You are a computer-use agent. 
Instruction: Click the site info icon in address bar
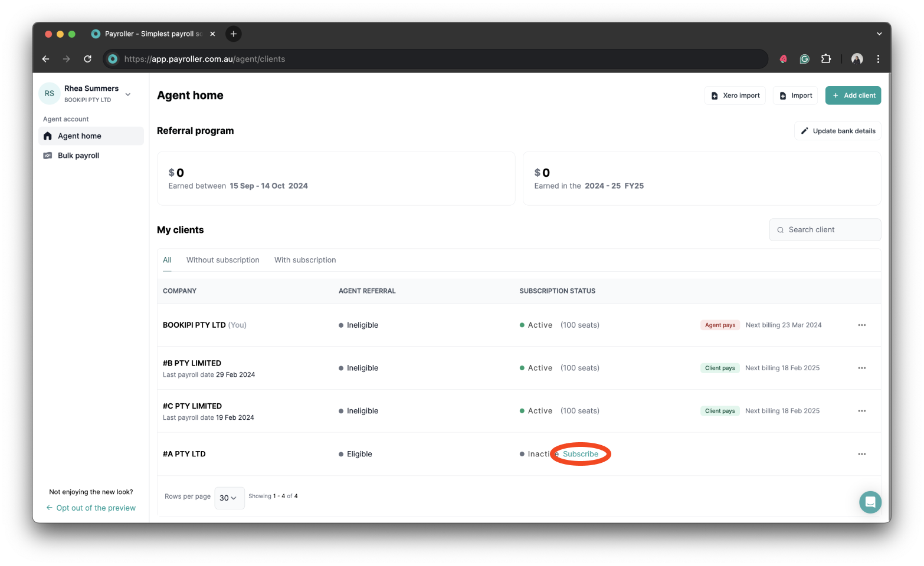113,59
